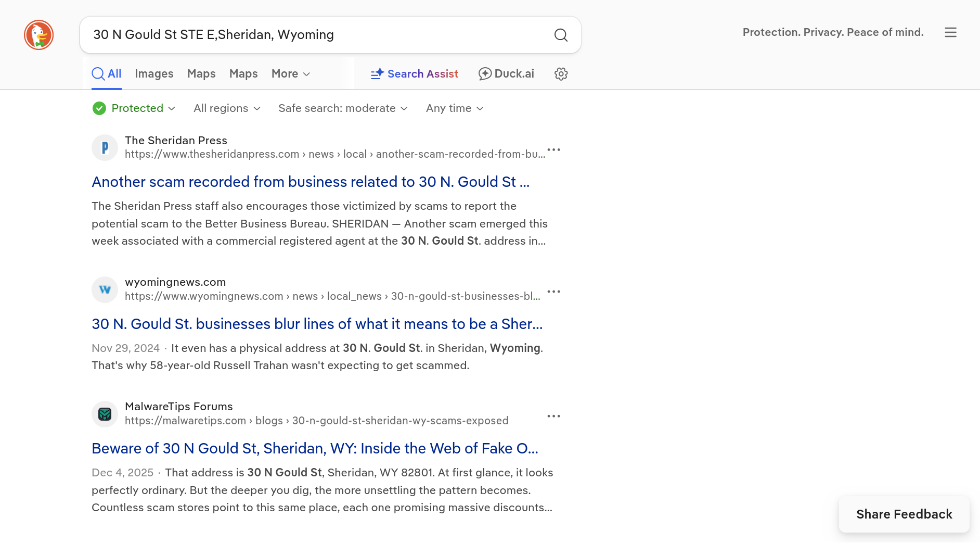The height and width of the screenshot is (543, 980).
Task: Select the Search Assist tab
Action: [415, 74]
